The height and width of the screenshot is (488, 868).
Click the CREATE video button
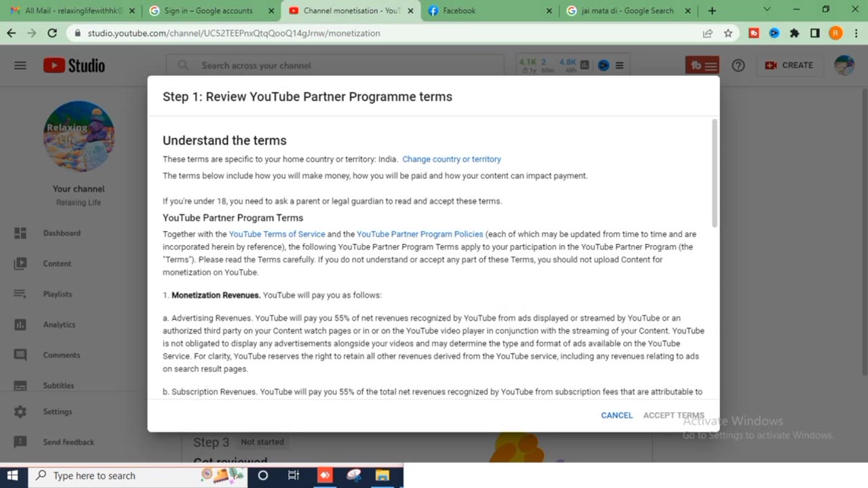click(789, 65)
